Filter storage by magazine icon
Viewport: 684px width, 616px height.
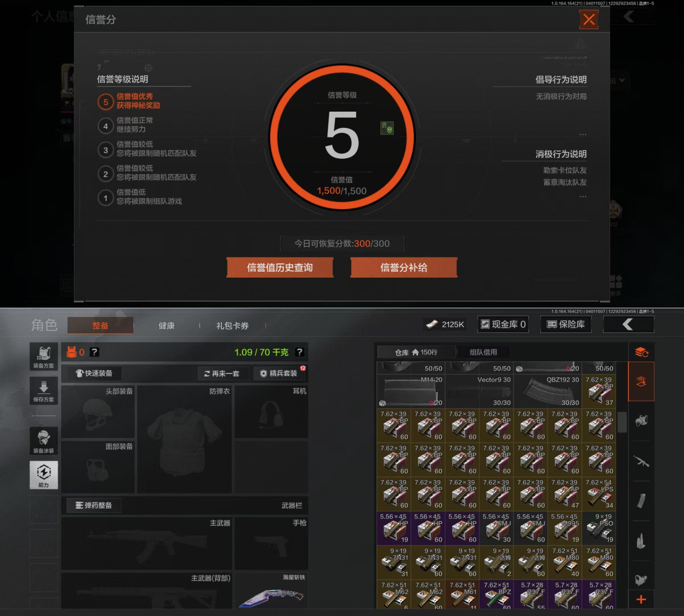[641, 501]
